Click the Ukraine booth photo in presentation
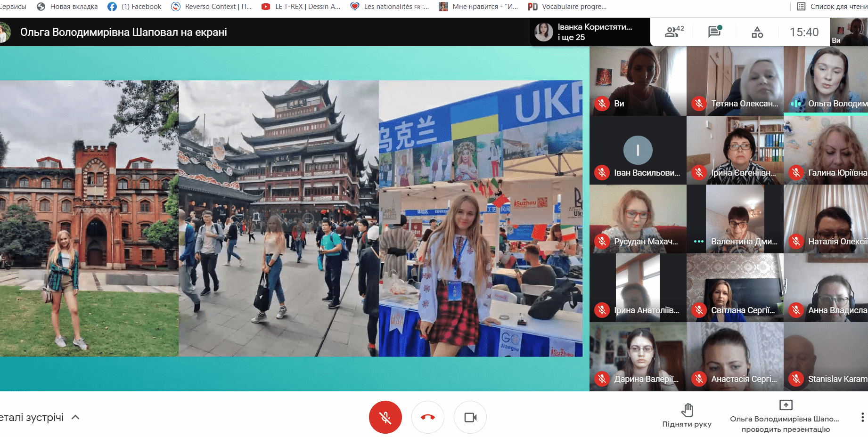This screenshot has height=437, width=868. (480, 218)
